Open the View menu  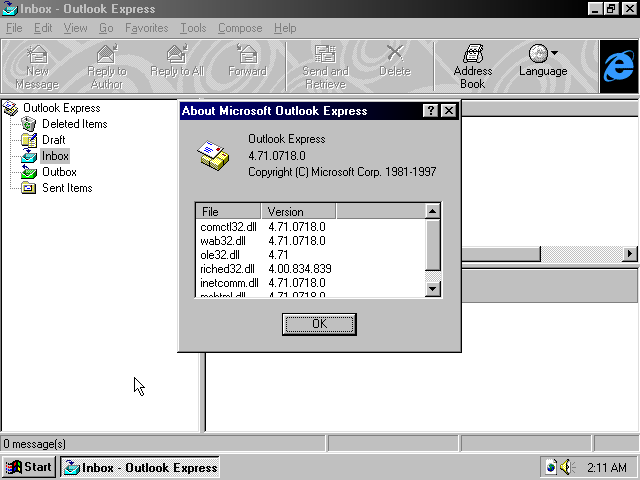click(76, 28)
